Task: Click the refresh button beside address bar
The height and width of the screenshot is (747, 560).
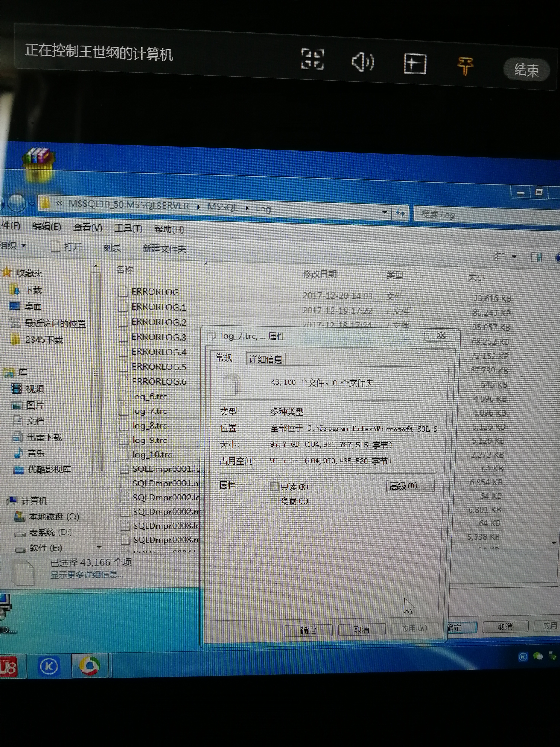Action: coord(400,213)
